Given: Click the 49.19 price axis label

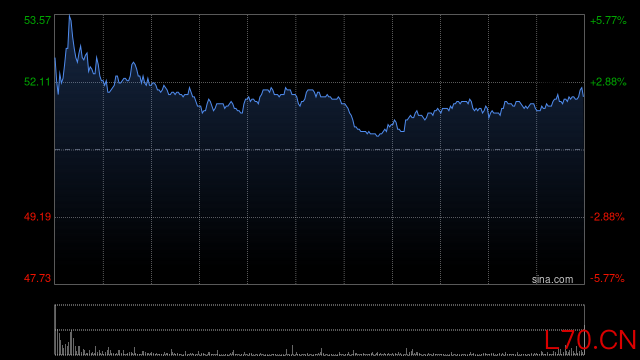Looking at the screenshot, I should [x=37, y=217].
